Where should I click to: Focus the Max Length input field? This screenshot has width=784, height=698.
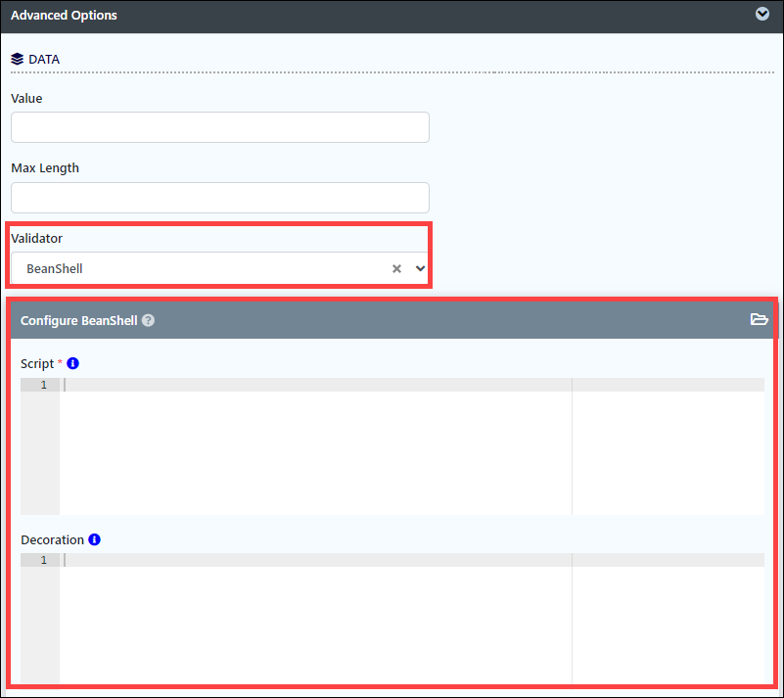(x=220, y=198)
